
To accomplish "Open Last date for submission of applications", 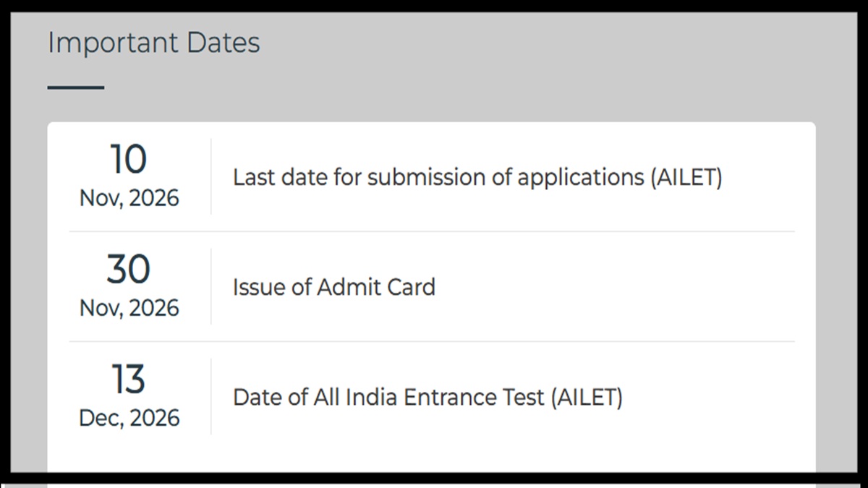I will [477, 177].
